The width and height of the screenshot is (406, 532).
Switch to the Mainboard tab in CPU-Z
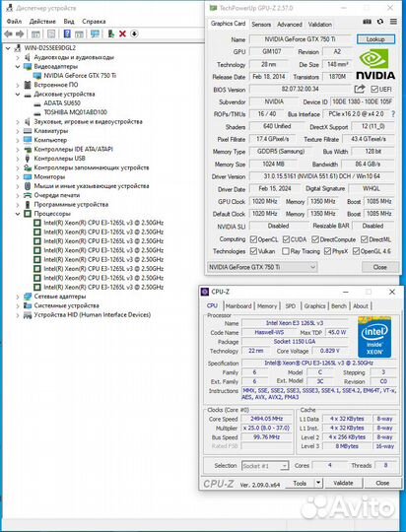tap(238, 306)
